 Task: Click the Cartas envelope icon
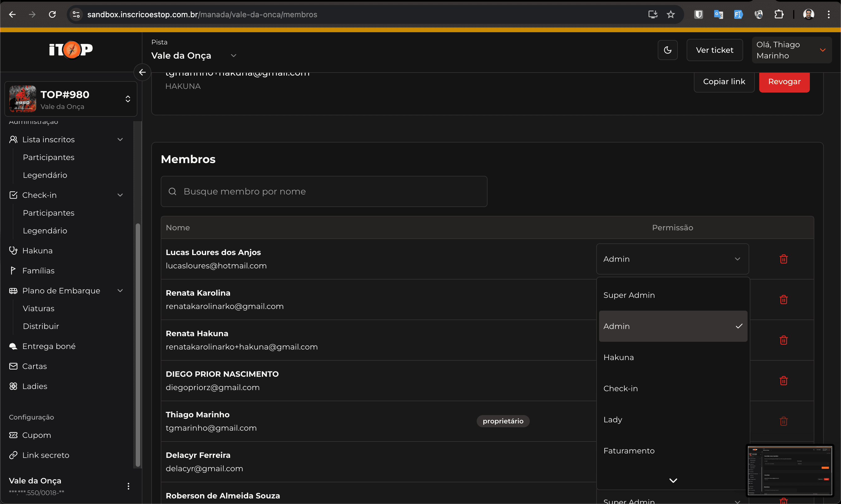pyautogui.click(x=13, y=366)
